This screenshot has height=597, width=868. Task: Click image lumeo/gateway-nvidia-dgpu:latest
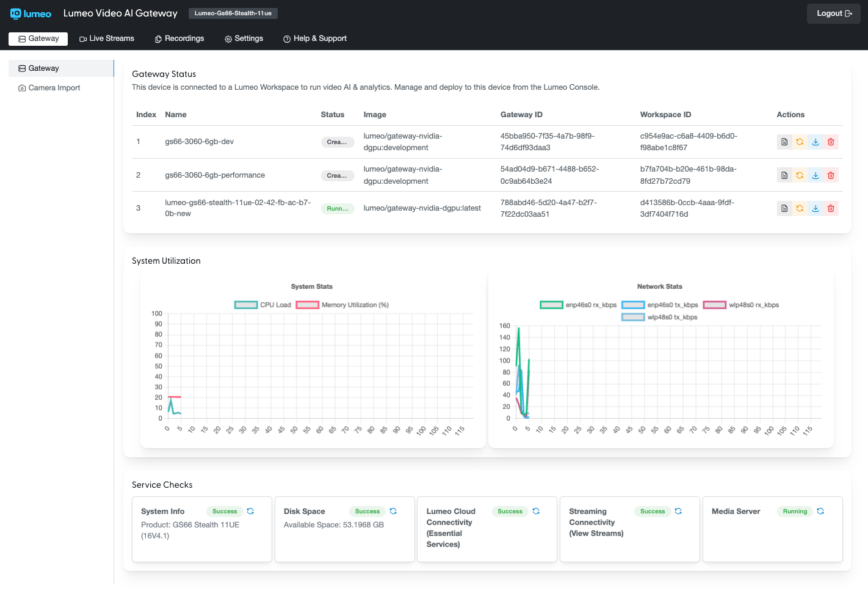(422, 208)
